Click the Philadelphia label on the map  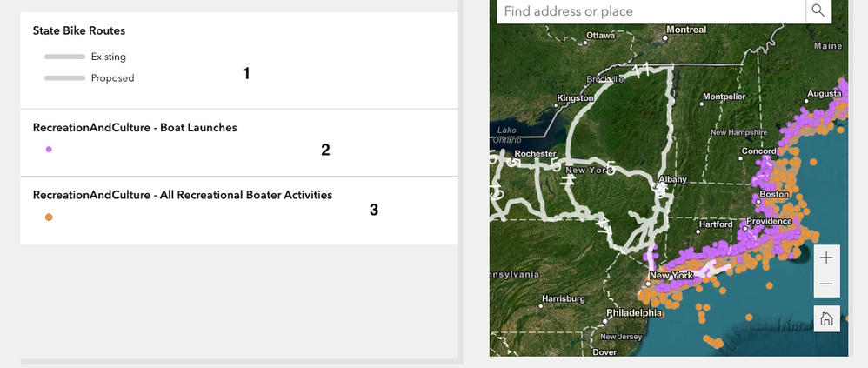click(634, 313)
